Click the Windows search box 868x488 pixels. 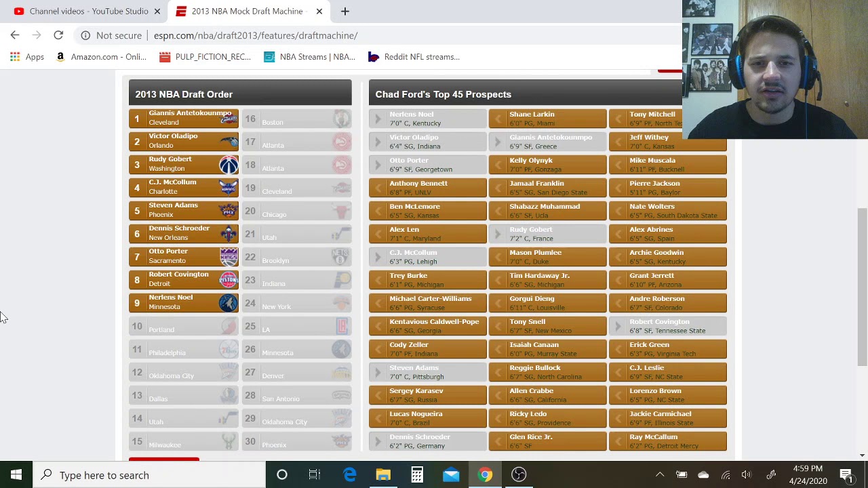pyautogui.click(x=149, y=475)
